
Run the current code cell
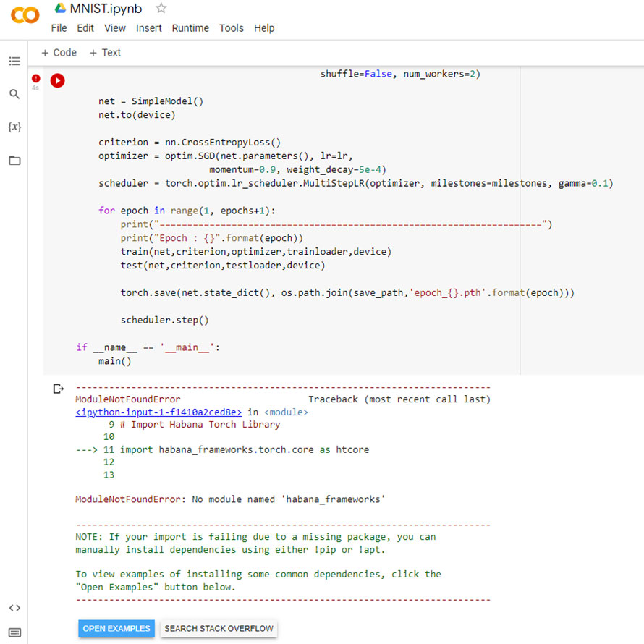[x=57, y=80]
